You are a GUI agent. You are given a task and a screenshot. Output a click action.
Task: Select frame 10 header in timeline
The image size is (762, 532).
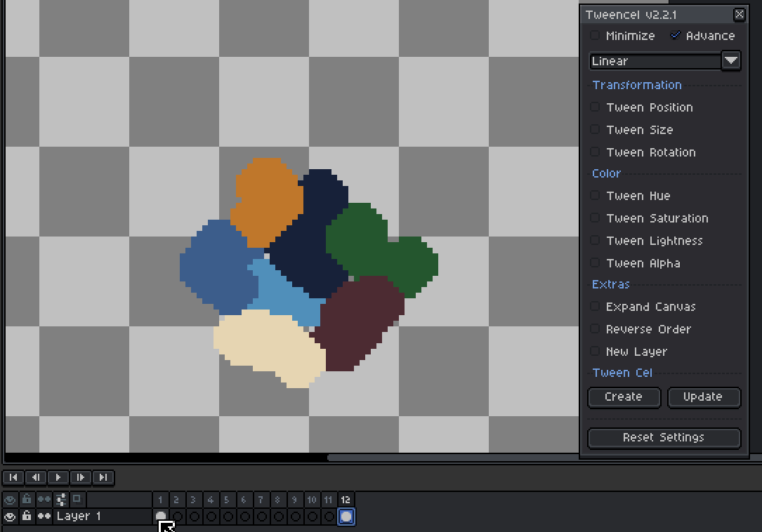point(312,500)
